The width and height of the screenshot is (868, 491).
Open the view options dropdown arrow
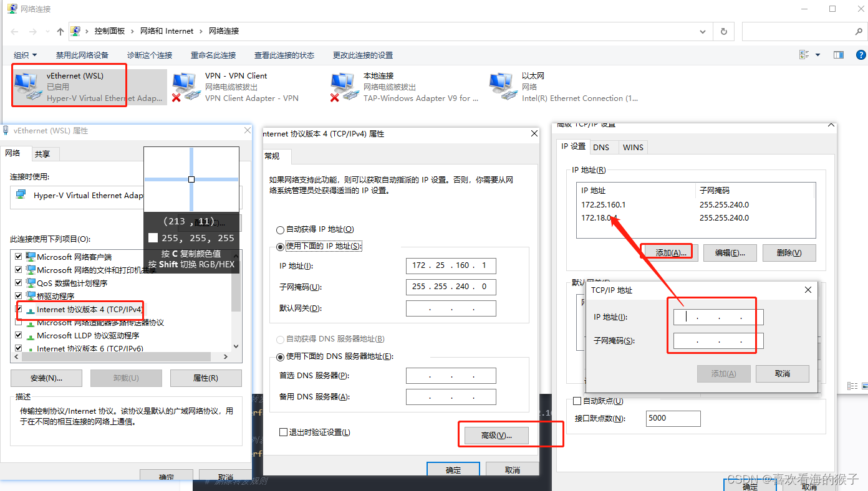tap(817, 55)
